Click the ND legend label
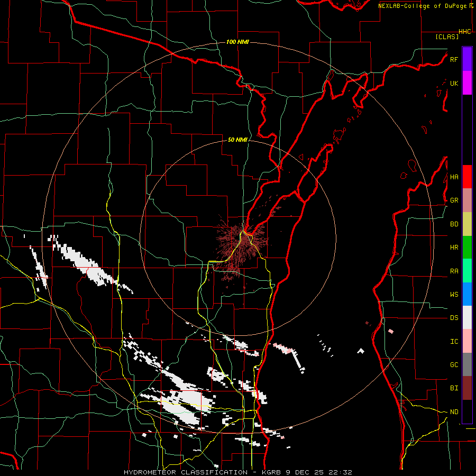This screenshot has height=476, width=476. [454, 411]
